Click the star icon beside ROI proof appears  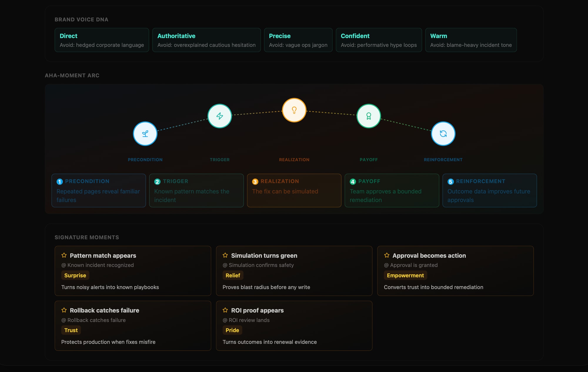(225, 310)
